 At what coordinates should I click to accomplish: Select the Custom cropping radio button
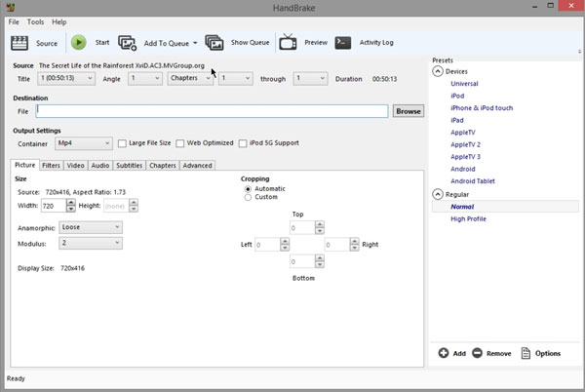pyautogui.click(x=248, y=197)
